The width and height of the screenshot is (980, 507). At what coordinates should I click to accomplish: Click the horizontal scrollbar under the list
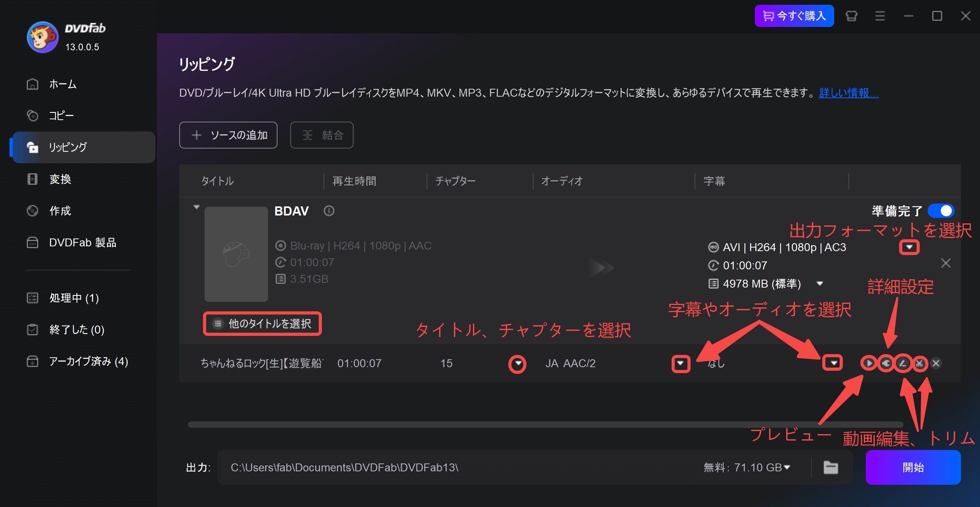coord(545,425)
